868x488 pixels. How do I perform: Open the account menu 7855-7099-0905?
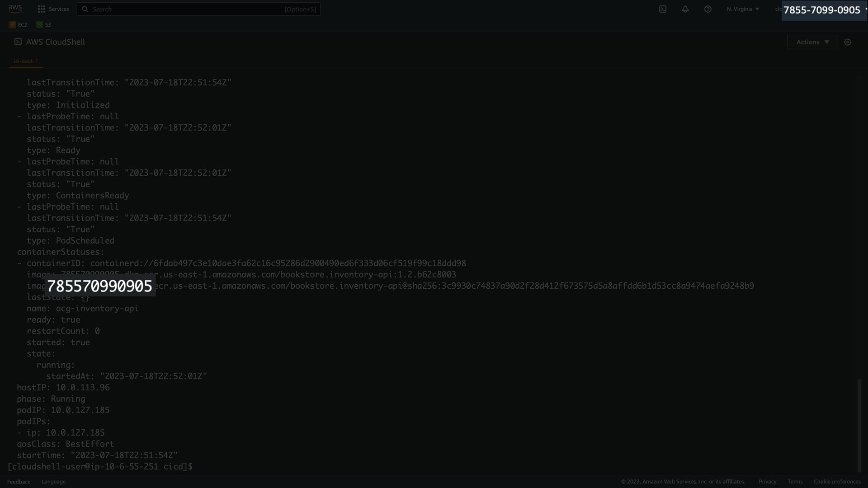(x=823, y=10)
